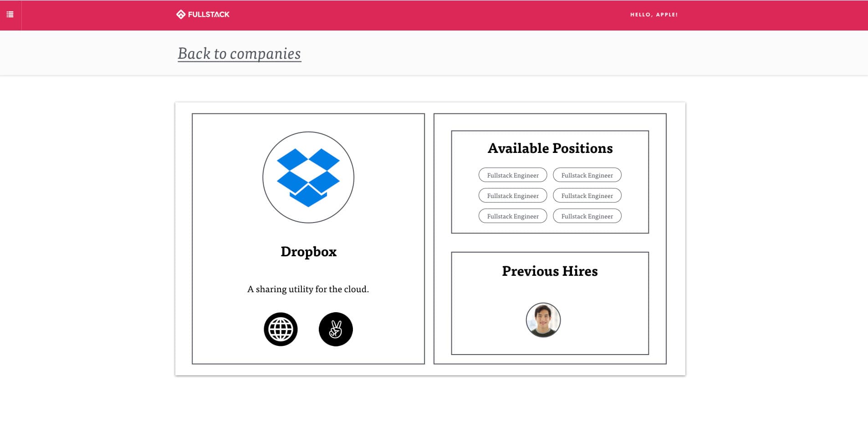Open the hamburger menu in header
The height and width of the screenshot is (431, 868).
10,15
